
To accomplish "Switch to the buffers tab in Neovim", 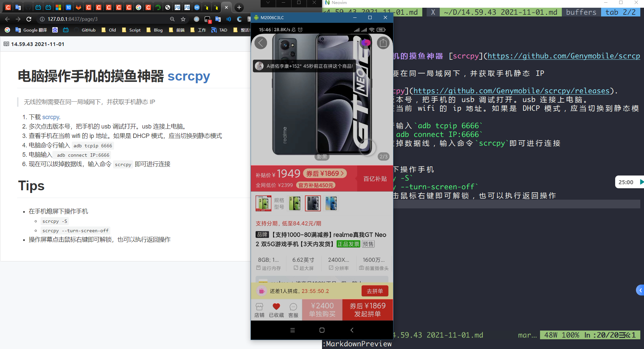I will tap(581, 12).
